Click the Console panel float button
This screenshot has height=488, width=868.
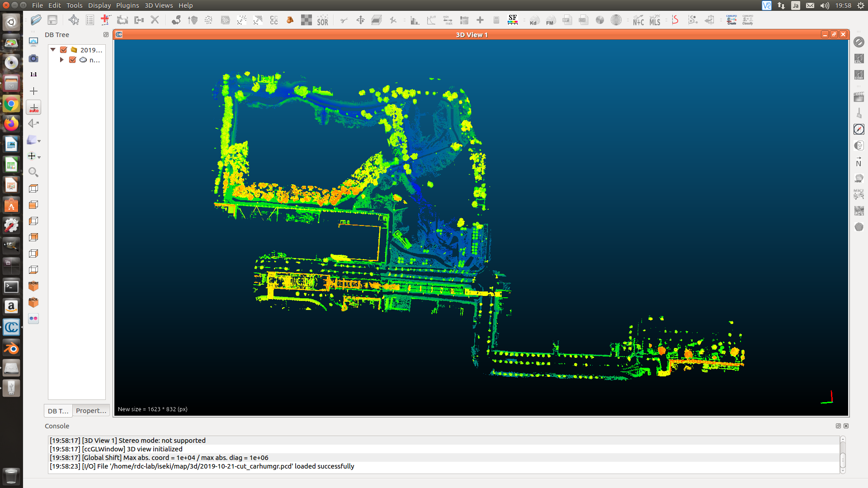(x=838, y=426)
